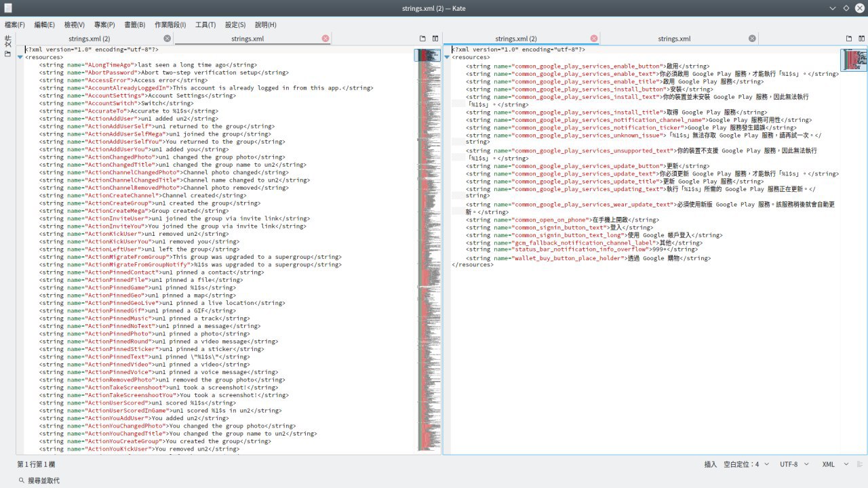Viewport: 868px width, 488px height.
Task: Open the 工具(T) menu
Action: pyautogui.click(x=205, y=24)
